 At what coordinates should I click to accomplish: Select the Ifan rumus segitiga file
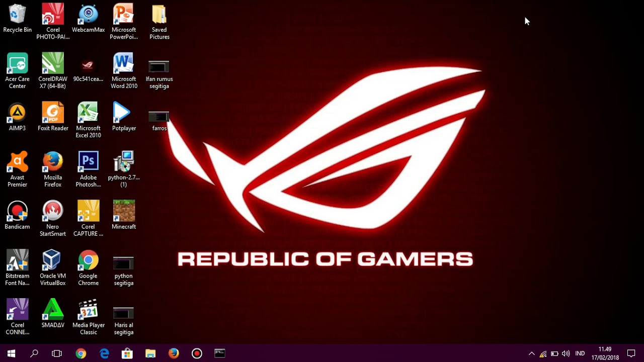point(159,74)
